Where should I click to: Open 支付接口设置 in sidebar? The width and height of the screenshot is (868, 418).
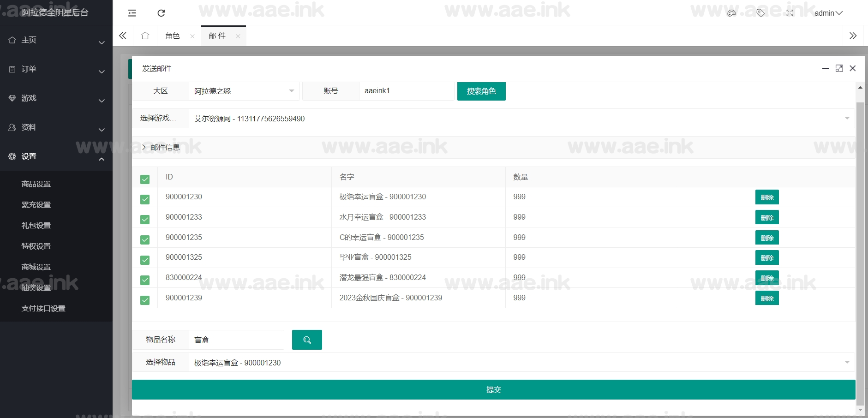tap(43, 308)
